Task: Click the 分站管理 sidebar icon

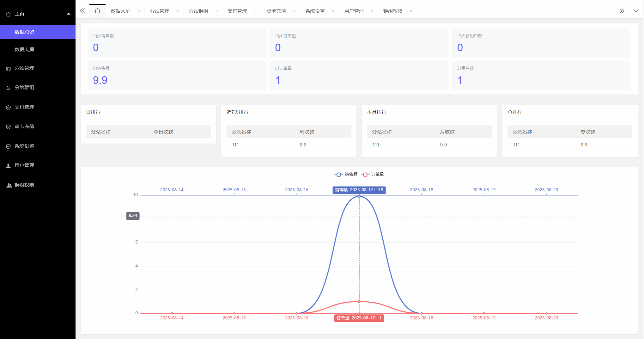Action: 9,68
